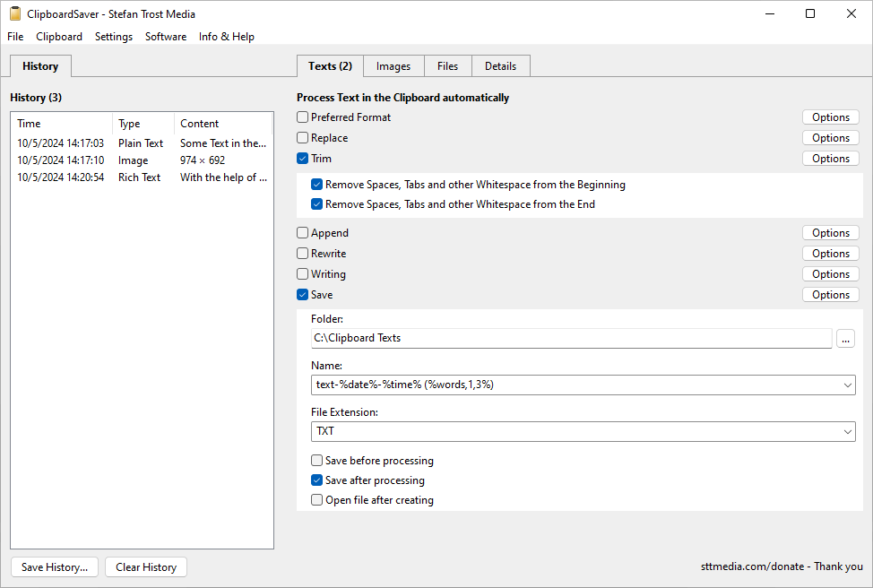Click the folder browse ellipsis button

[x=845, y=338]
